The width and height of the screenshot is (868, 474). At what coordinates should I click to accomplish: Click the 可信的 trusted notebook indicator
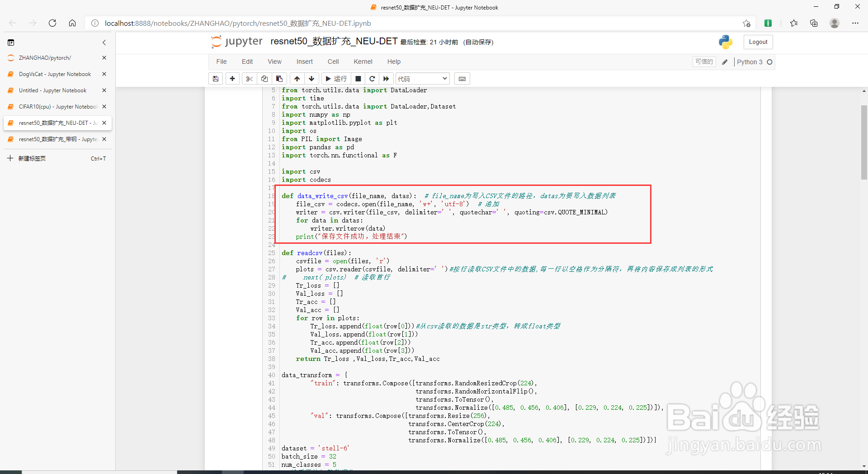pyautogui.click(x=704, y=62)
